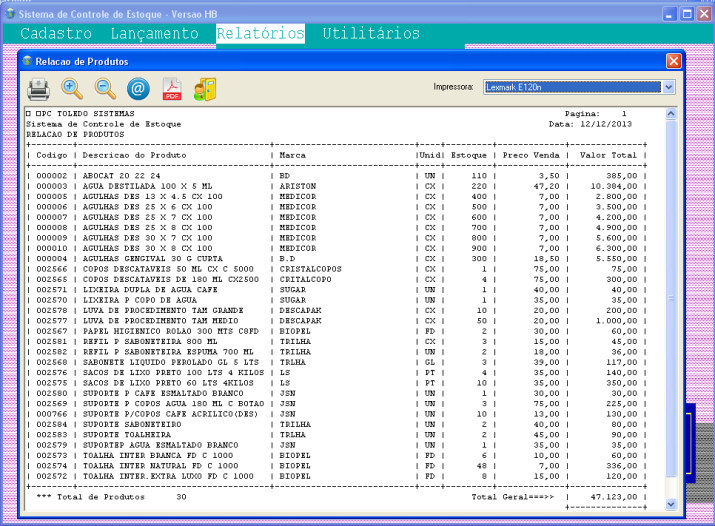Open the Cadastro menu

coord(56,34)
